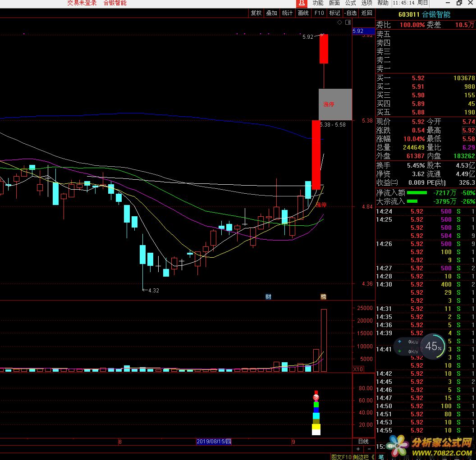
Task: Zoom in chart with plus button
Action: pyautogui.click(x=358, y=449)
